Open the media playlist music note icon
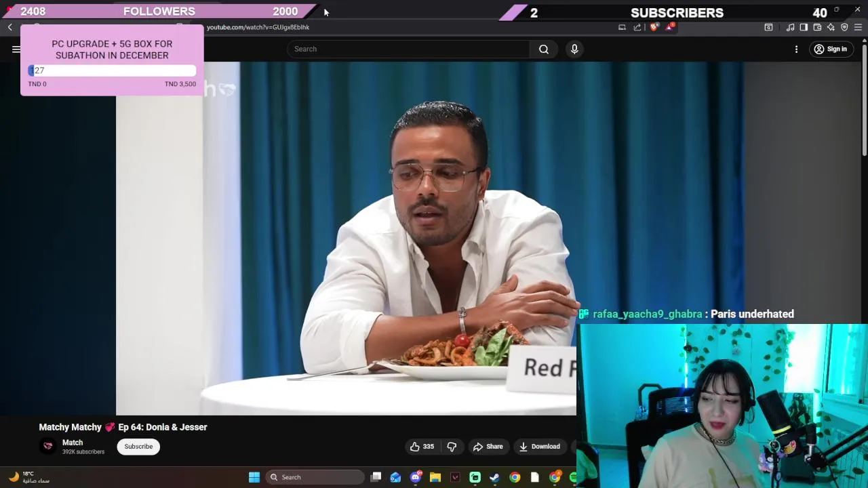868x488 pixels. pos(790,27)
